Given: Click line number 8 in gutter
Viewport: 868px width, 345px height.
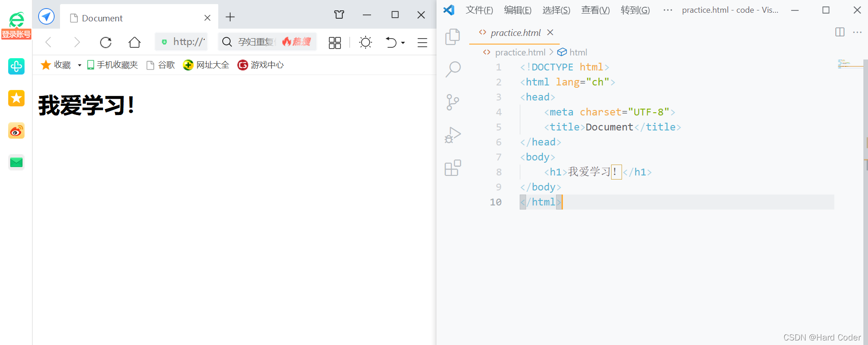Looking at the screenshot, I should 499,172.
